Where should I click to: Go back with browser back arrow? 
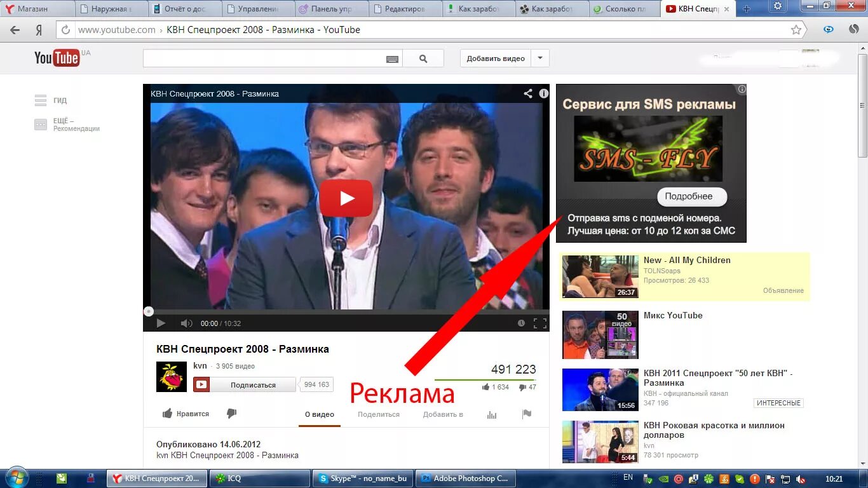15,30
